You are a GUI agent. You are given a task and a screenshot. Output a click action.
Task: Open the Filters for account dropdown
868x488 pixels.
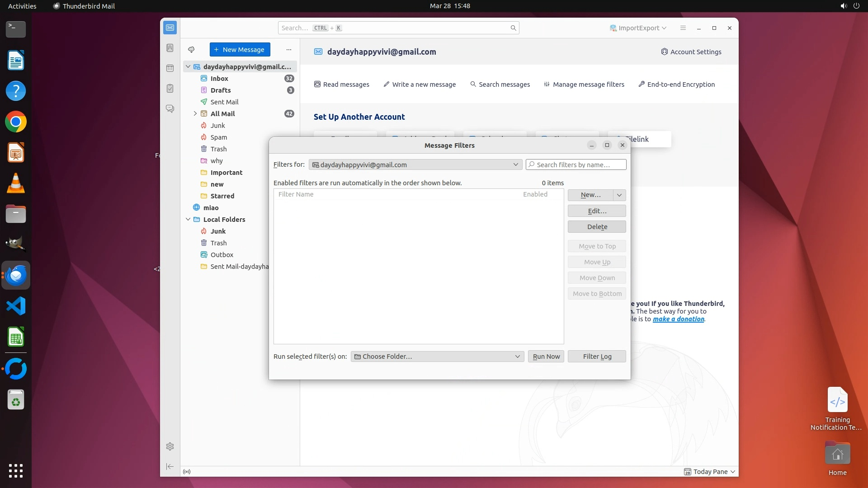[x=415, y=165]
